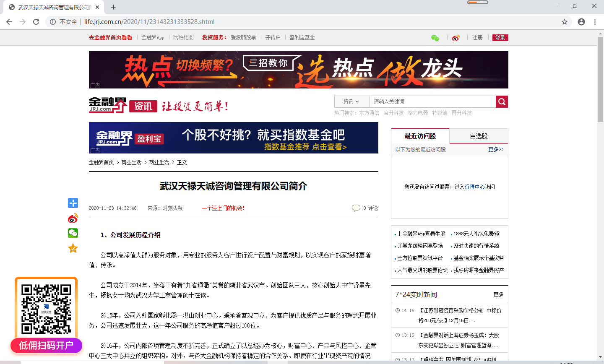The height and width of the screenshot is (364, 604).
Task: Reload the current page
Action: click(x=36, y=22)
